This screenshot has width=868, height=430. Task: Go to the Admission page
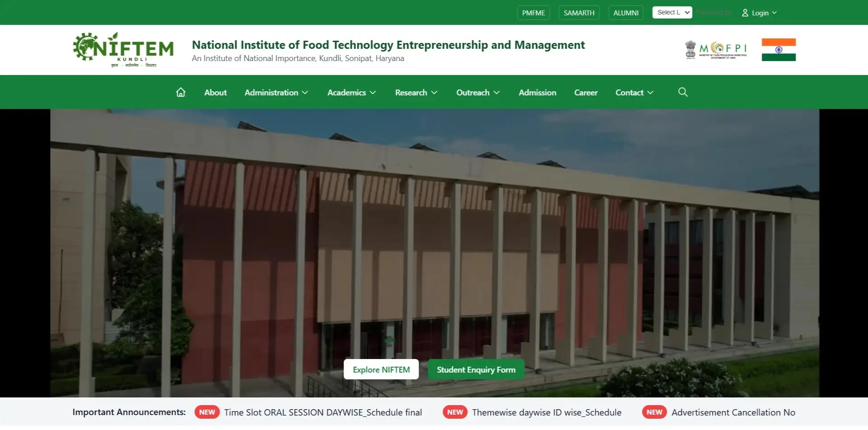pos(537,93)
